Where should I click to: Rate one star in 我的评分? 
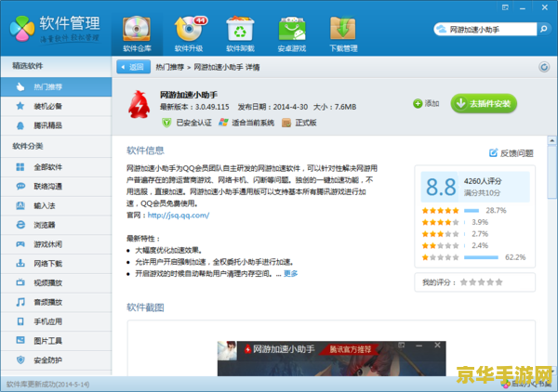click(x=464, y=282)
